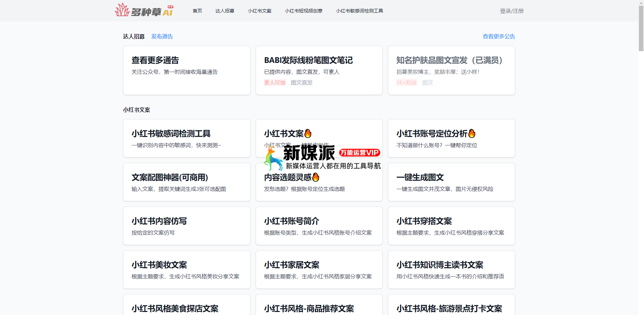
Task: Open the 小红书风格-商品推荐文案 card
Action: click(x=319, y=305)
